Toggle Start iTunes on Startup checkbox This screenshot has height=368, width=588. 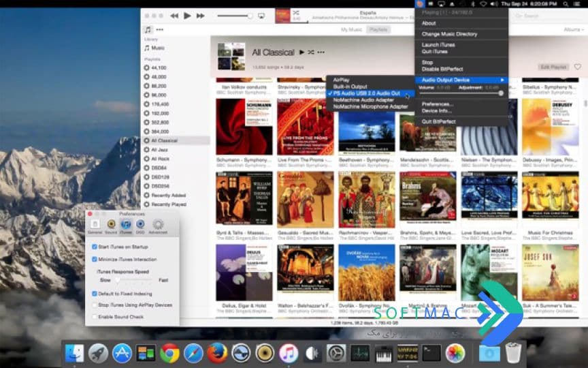coord(95,247)
